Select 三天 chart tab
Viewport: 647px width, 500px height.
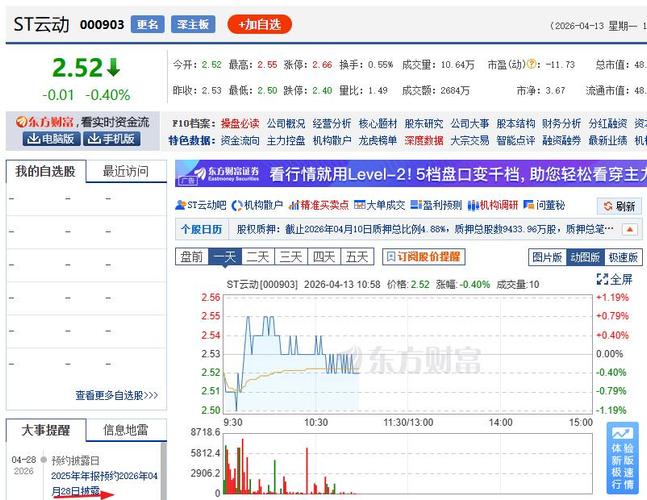pos(291,257)
